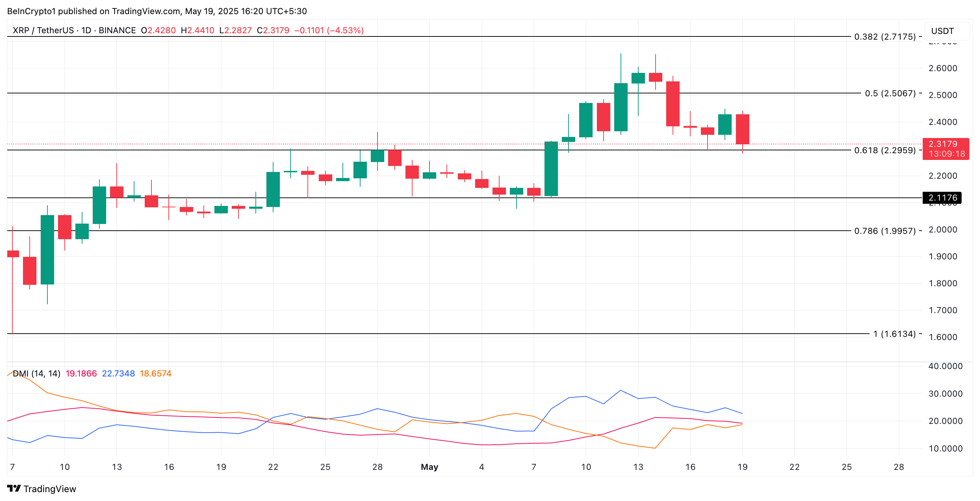Image resolution: width=980 pixels, height=501 pixels.
Task: Select the BINANCE exchange label
Action: point(117,30)
